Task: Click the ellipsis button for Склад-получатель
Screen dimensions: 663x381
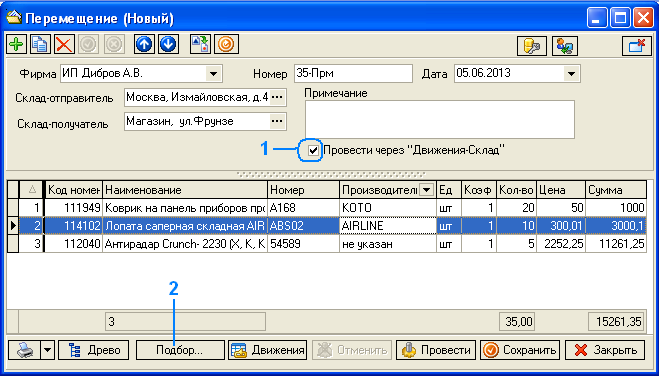Action: (x=277, y=121)
